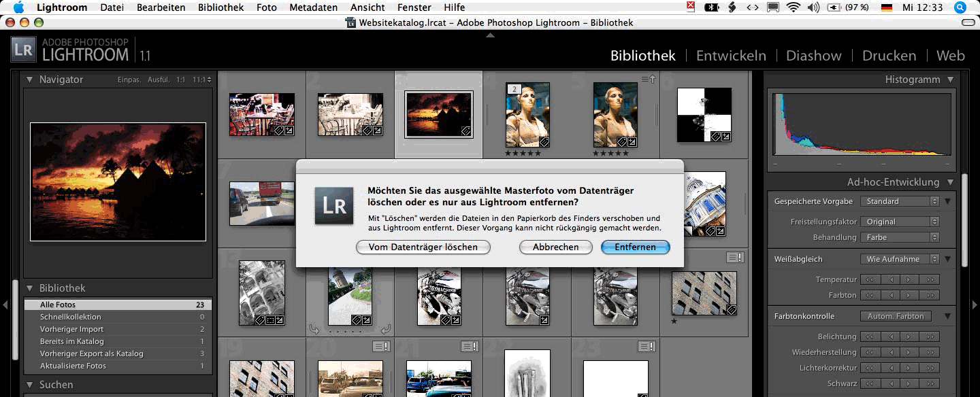980x397 pixels.
Task: Decrease Farbton with the single left arrow
Action: (890, 296)
